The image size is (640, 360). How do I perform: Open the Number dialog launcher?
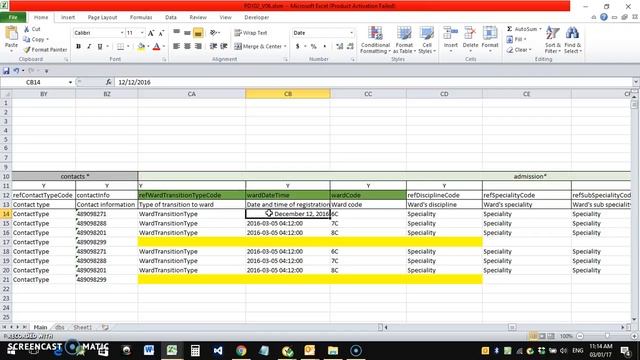pos(353,60)
